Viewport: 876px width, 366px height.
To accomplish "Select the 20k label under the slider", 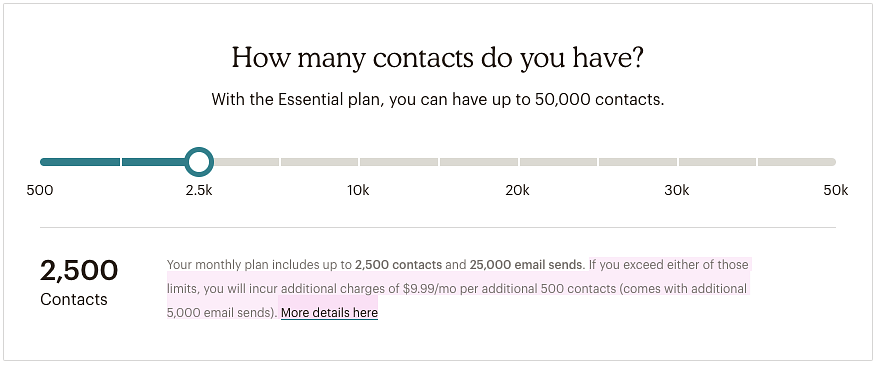I will (517, 191).
